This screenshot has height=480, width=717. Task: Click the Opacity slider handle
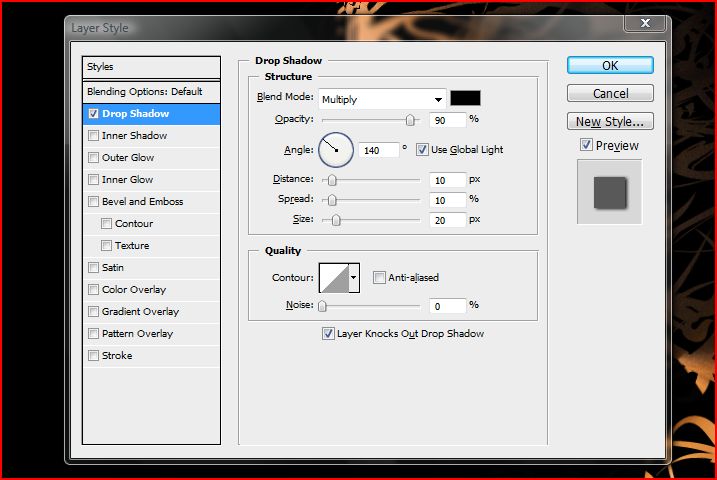tap(410, 120)
